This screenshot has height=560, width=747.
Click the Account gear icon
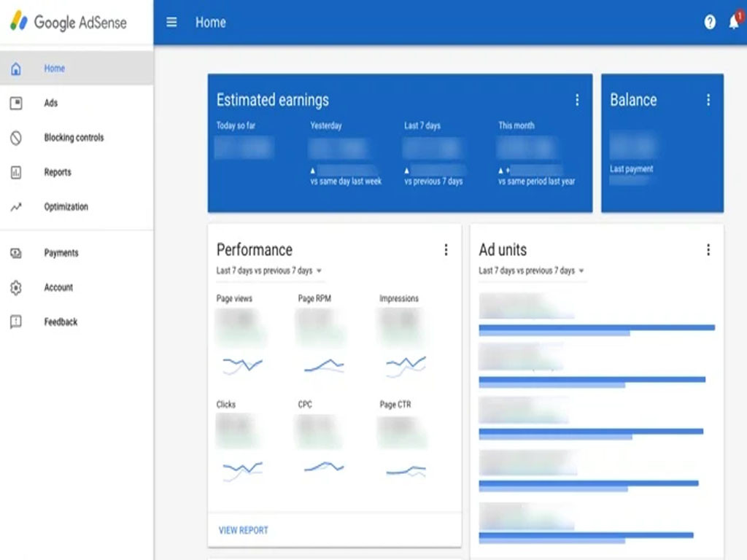pyautogui.click(x=16, y=287)
